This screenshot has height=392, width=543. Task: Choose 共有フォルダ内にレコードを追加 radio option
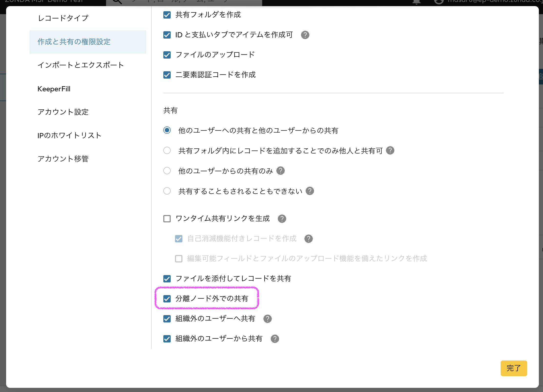(x=167, y=151)
